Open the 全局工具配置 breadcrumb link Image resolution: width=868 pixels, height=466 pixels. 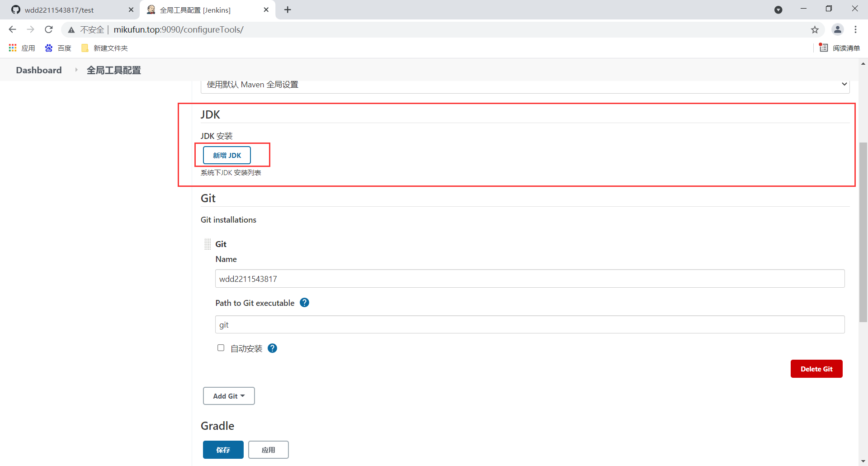[x=114, y=70]
